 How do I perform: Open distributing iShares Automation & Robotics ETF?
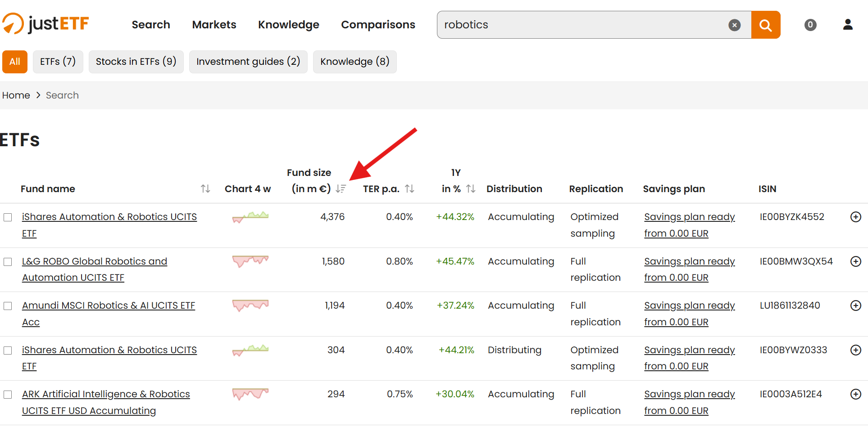[109, 358]
